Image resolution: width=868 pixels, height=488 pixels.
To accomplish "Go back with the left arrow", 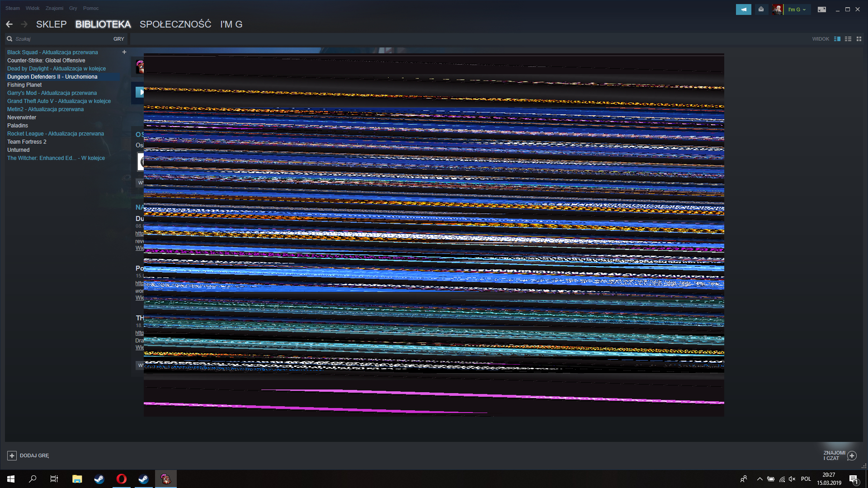I will pos(9,24).
